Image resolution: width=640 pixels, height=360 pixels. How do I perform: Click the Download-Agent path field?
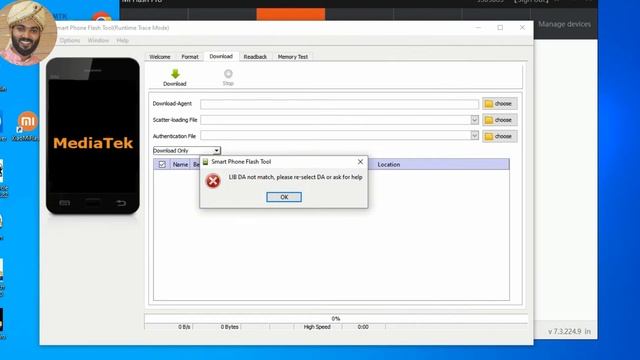tap(339, 104)
